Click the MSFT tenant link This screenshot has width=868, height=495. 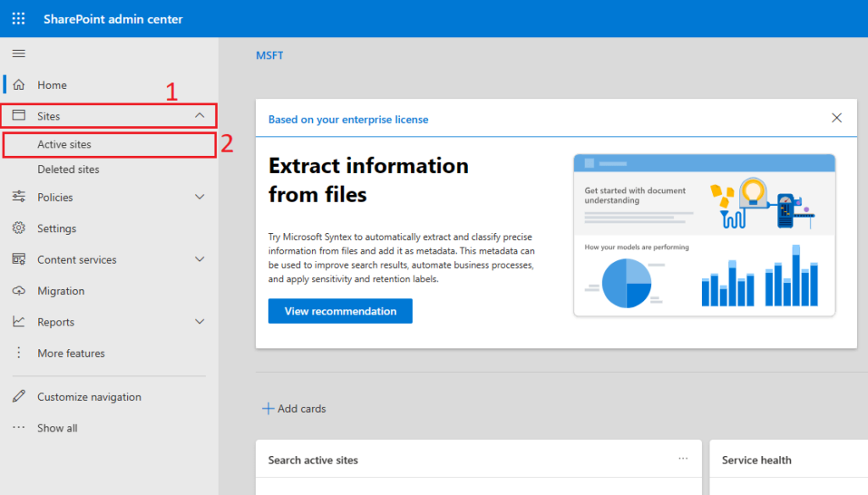(270, 55)
